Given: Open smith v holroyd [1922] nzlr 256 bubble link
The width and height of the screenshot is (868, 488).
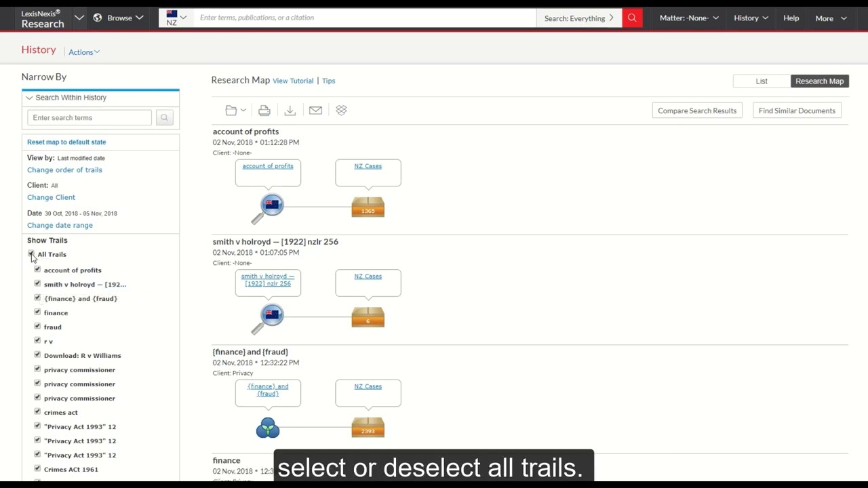Looking at the screenshot, I should [268, 280].
